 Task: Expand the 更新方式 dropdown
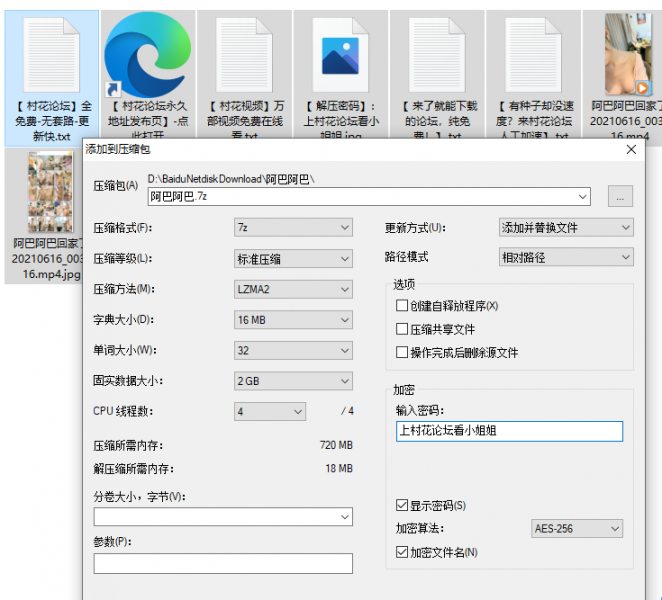tap(565, 228)
